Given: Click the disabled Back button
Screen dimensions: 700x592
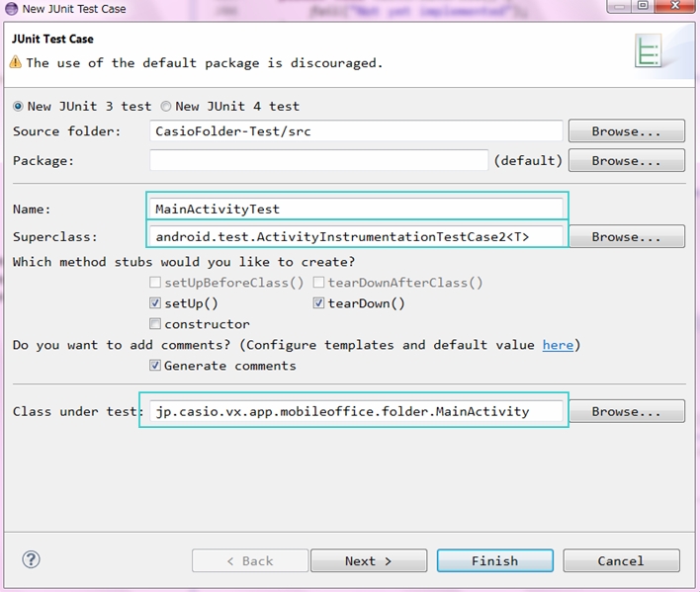Looking at the screenshot, I should point(250,560).
